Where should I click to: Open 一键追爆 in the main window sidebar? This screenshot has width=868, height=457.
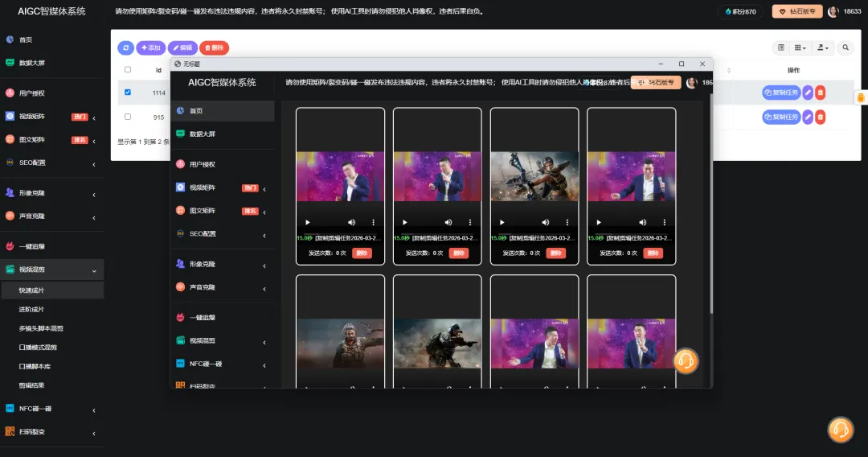tap(52, 246)
